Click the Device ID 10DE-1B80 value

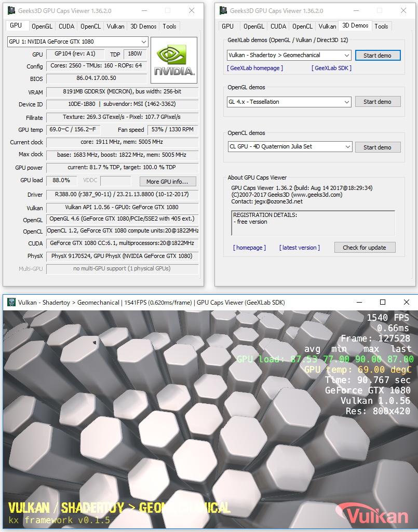(122, 104)
